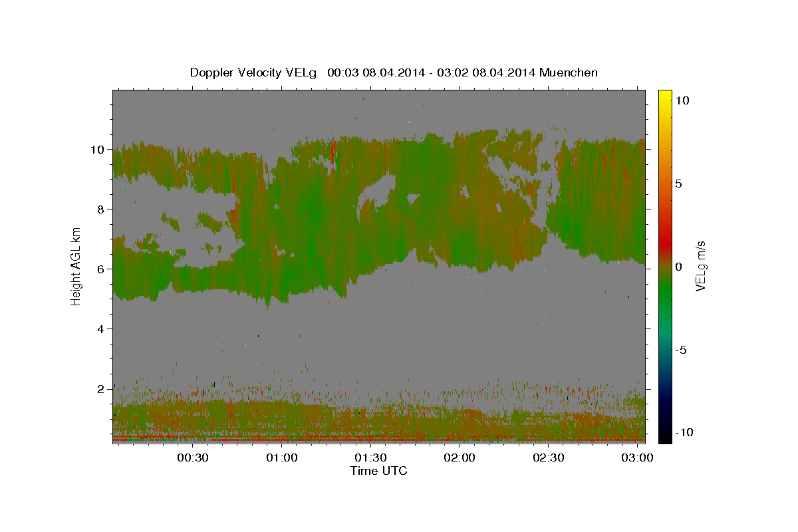Click the colorbar value -10 label
Image resolution: width=798 pixels, height=532 pixels.
(683, 433)
